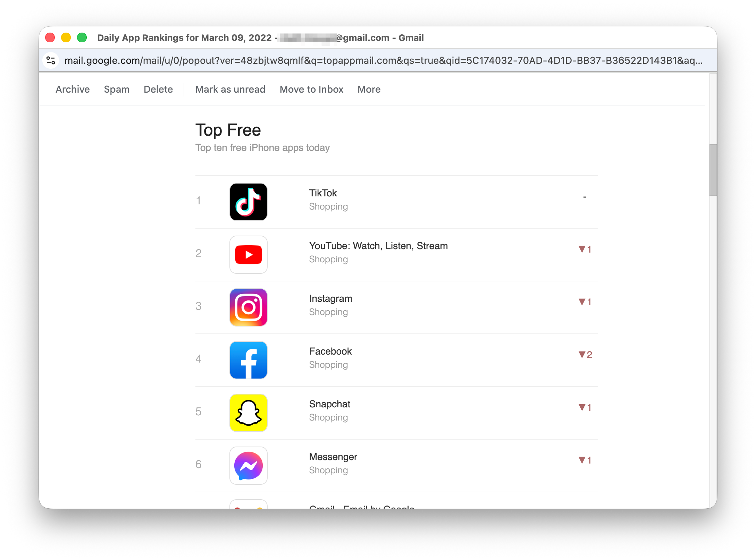This screenshot has width=756, height=560.
Task: Open the Instagram entry title
Action: click(330, 298)
